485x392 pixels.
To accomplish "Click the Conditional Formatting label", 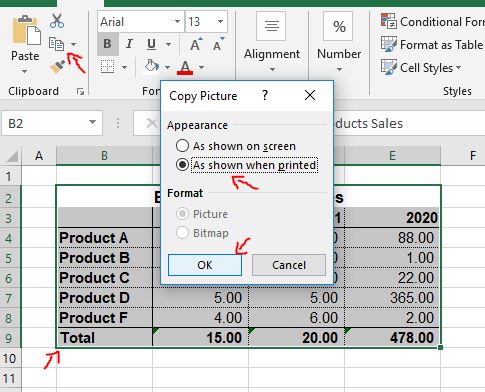I will pos(442,22).
